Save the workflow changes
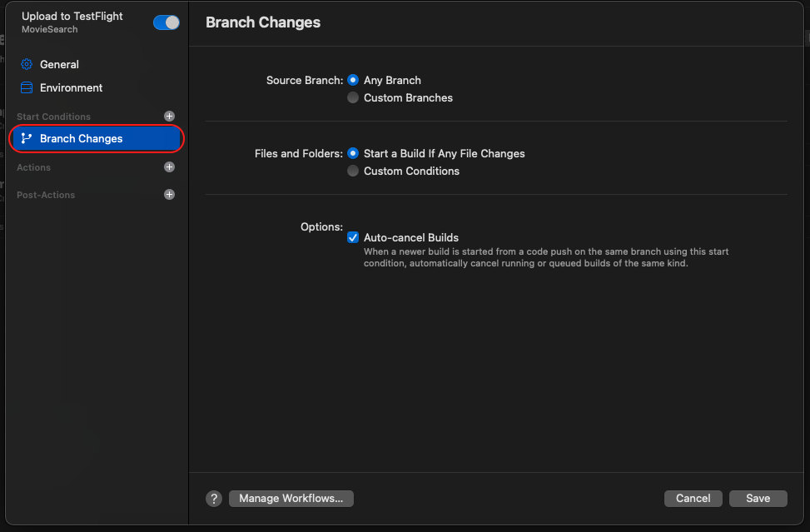The image size is (810, 532). (x=758, y=499)
